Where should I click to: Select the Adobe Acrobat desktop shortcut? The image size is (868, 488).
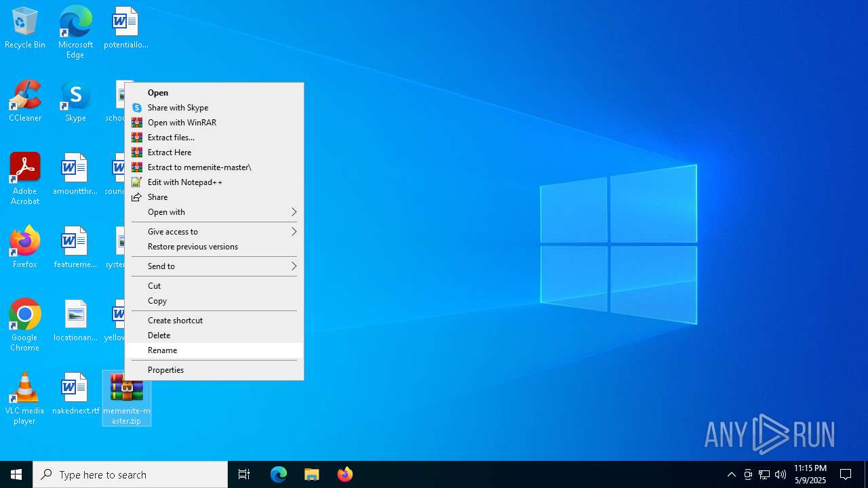point(24,179)
